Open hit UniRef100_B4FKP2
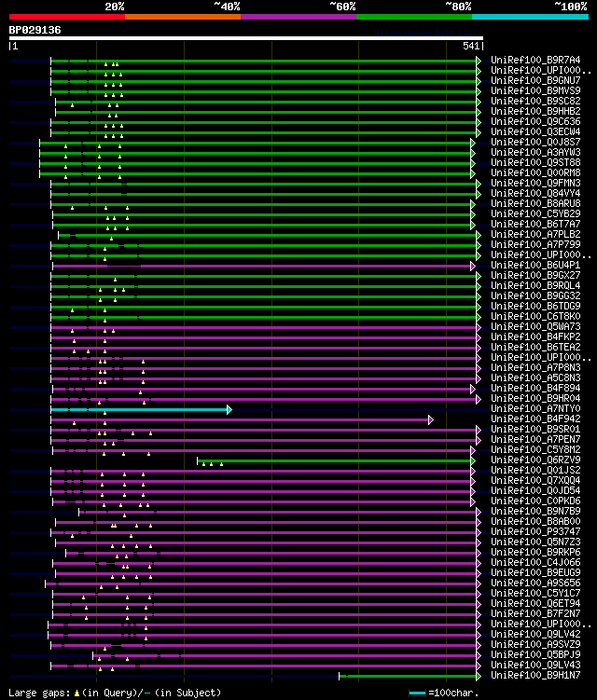This screenshot has height=700, width=597. click(x=535, y=337)
